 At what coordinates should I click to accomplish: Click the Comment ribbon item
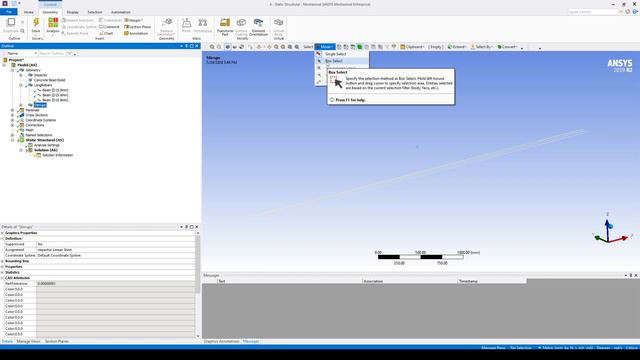pos(109,27)
